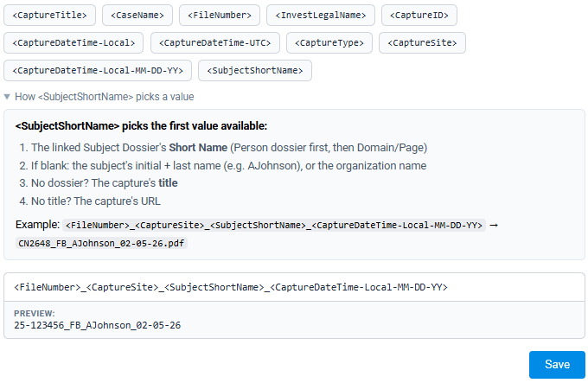The width and height of the screenshot is (588, 383).
Task: Click the <SubjectShortName> token chip
Action: click(255, 71)
